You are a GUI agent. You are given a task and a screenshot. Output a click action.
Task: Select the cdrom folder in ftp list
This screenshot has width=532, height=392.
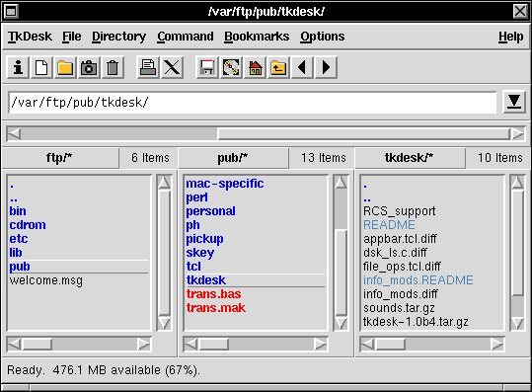[28, 225]
